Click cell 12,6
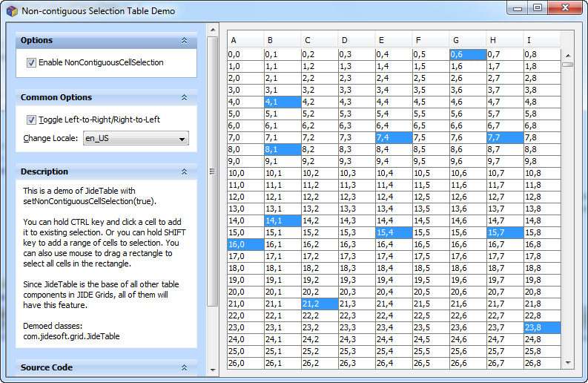This screenshot has height=383, width=588. coord(469,197)
